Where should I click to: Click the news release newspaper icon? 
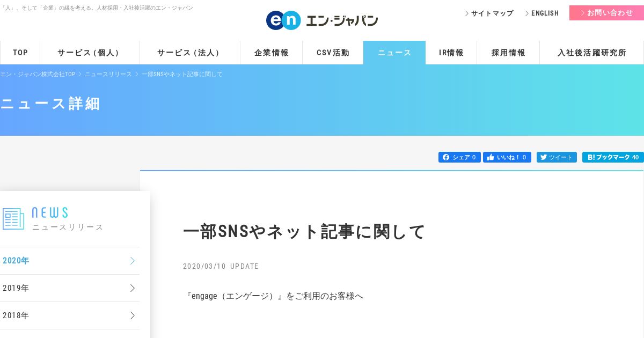pyautogui.click(x=13, y=219)
